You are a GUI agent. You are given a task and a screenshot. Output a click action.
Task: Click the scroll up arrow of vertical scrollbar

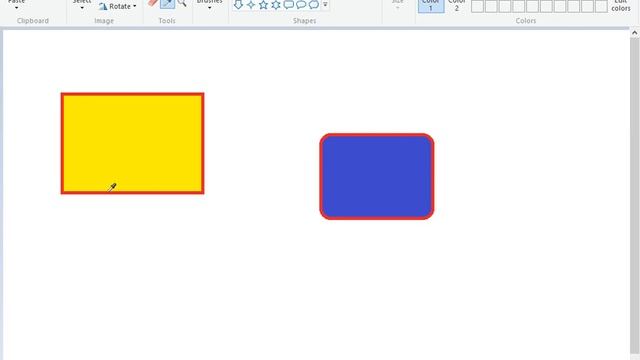coord(635,33)
